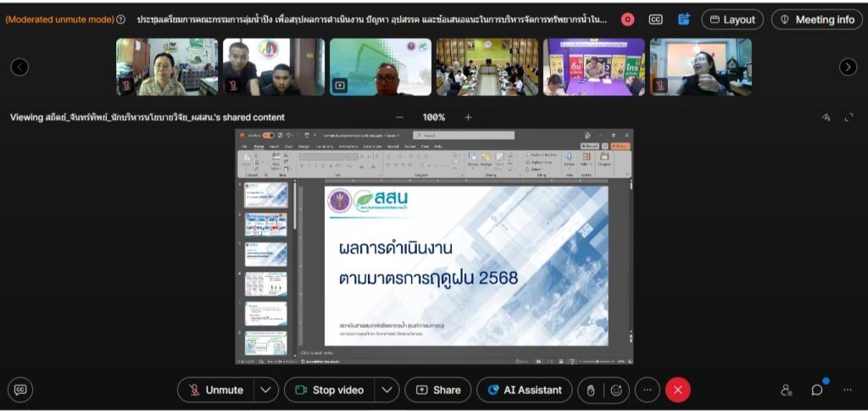This screenshot has width=868, height=411.
Task: Click the raise hand icon
Action: pos(591,390)
